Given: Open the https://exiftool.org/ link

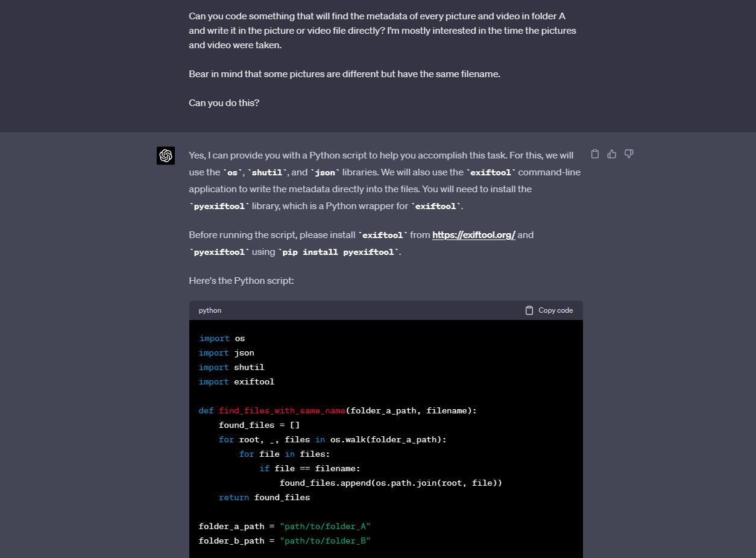Looking at the screenshot, I should [474, 234].
